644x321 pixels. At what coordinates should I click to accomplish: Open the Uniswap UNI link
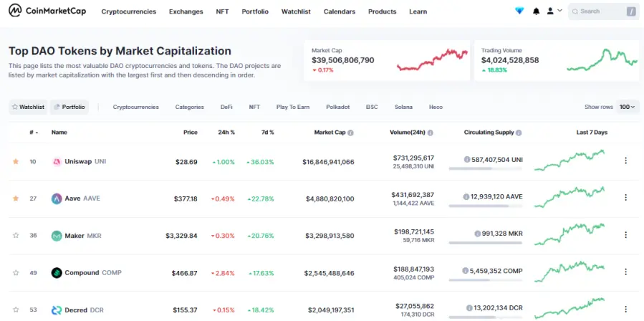(x=85, y=161)
